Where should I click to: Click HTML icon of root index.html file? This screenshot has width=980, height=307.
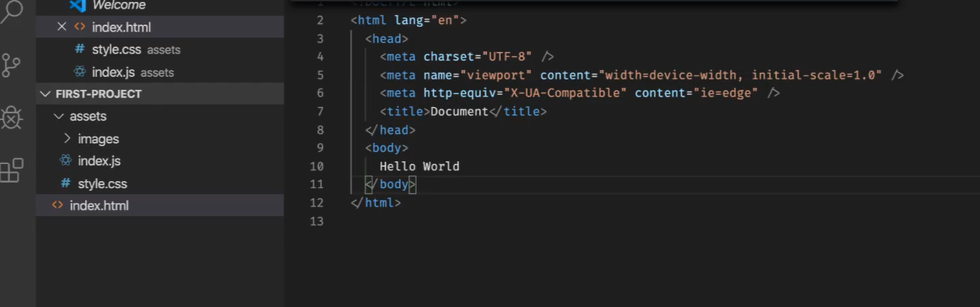(x=57, y=205)
